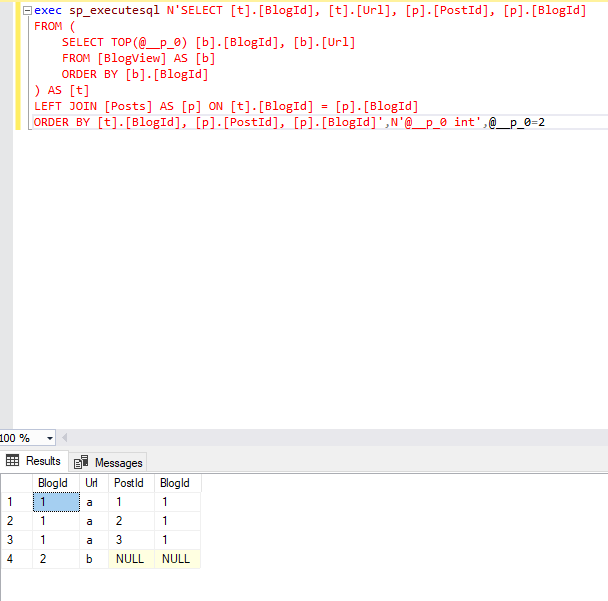This screenshot has width=608, height=601.
Task: Click the PostId cell '3' in row 3
Action: pyautogui.click(x=131, y=540)
